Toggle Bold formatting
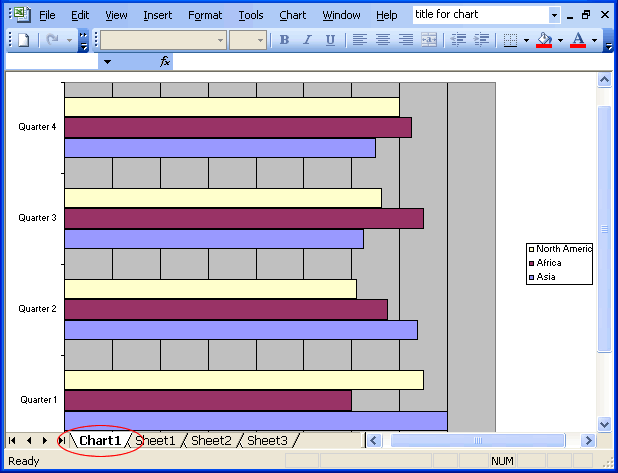618x473 pixels. click(284, 40)
